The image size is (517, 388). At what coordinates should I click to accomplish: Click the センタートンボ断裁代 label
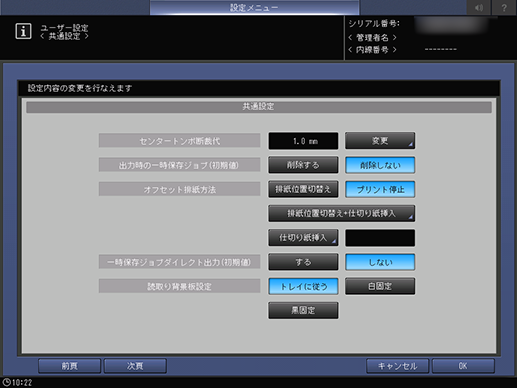[x=179, y=141]
